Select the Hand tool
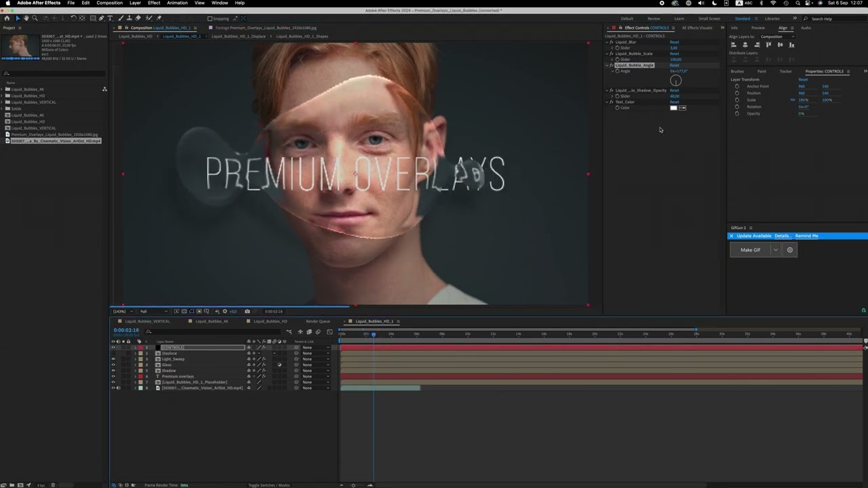This screenshot has width=868, height=488. point(26,18)
